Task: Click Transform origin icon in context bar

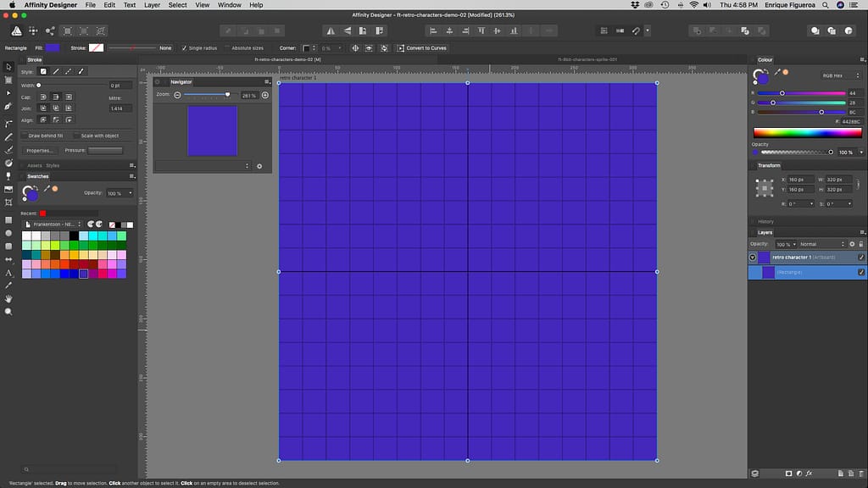Action: click(355, 48)
